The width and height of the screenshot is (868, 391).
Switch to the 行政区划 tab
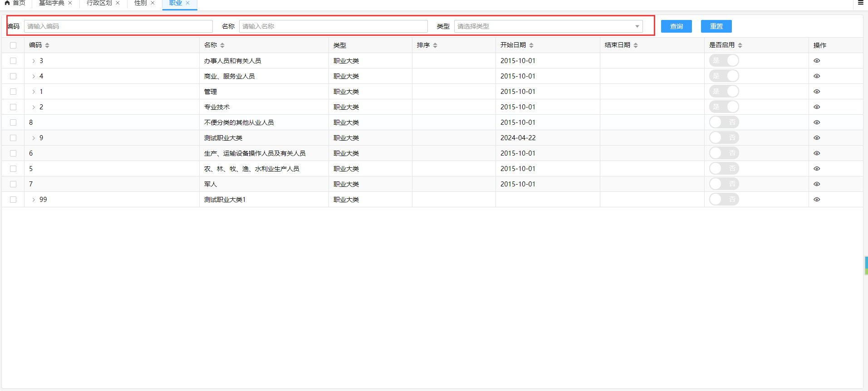[99, 3]
